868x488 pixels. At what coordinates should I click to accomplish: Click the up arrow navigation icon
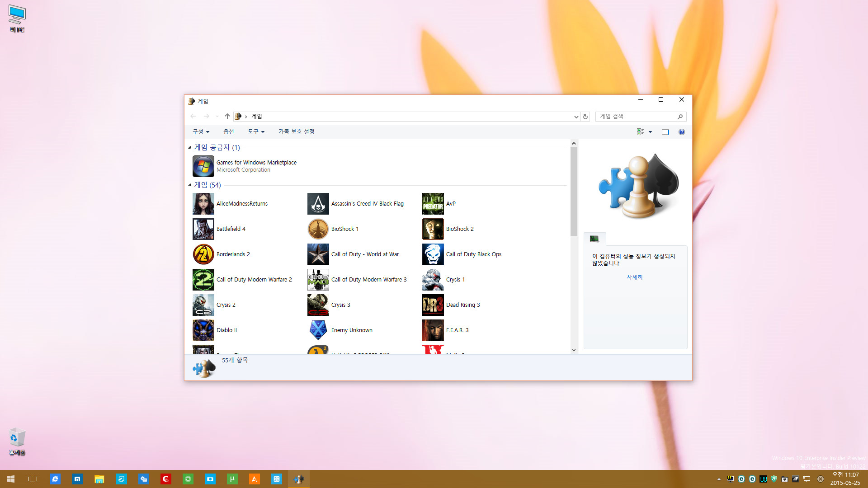pyautogui.click(x=227, y=117)
